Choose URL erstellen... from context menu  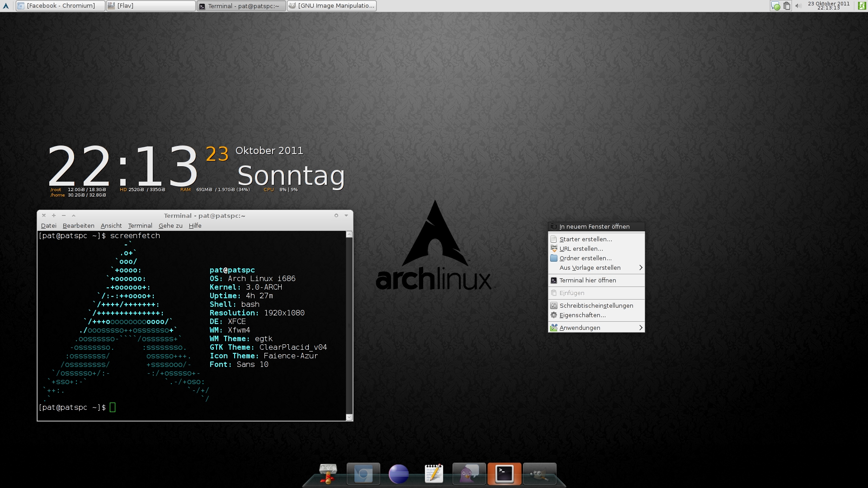[596, 249]
